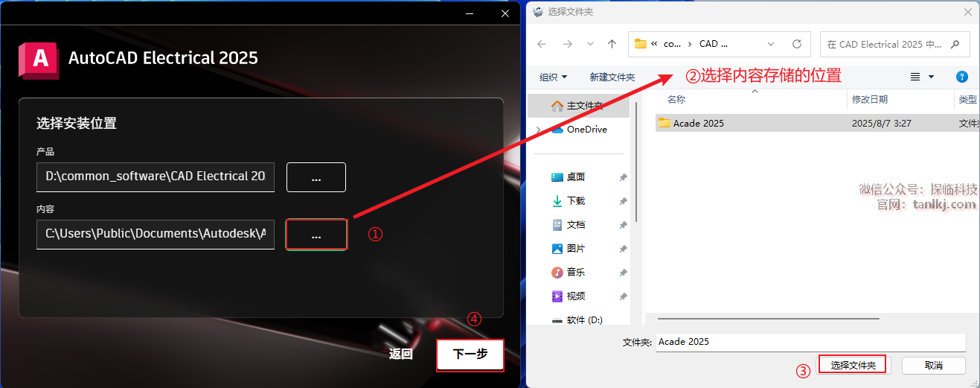This screenshot has width=980, height=388.
Task: Change view layout icon
Action: (915, 77)
